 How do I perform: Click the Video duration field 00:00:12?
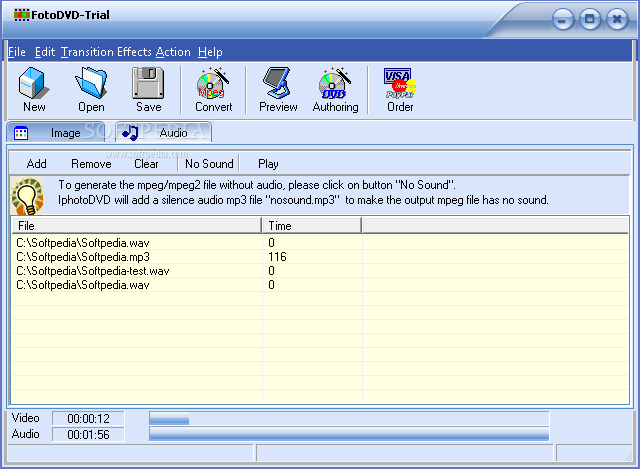[88, 418]
